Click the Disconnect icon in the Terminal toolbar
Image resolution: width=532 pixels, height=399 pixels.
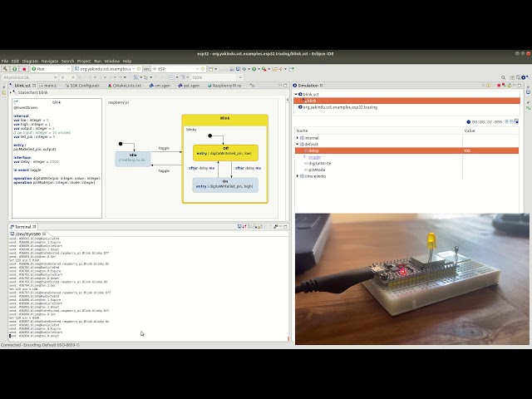pos(244,226)
